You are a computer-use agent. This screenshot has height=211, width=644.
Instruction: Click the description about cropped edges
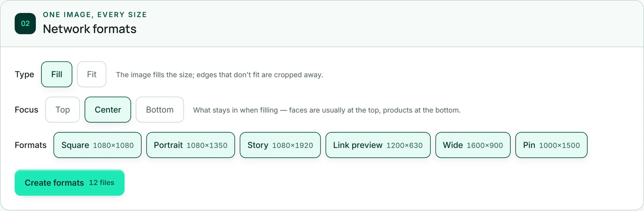pos(219,75)
